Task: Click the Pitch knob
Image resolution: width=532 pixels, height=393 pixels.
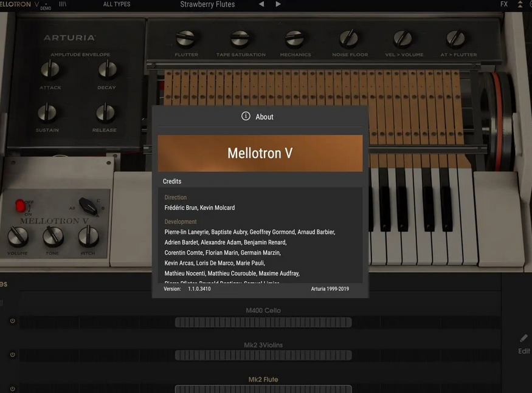Action: [89, 237]
